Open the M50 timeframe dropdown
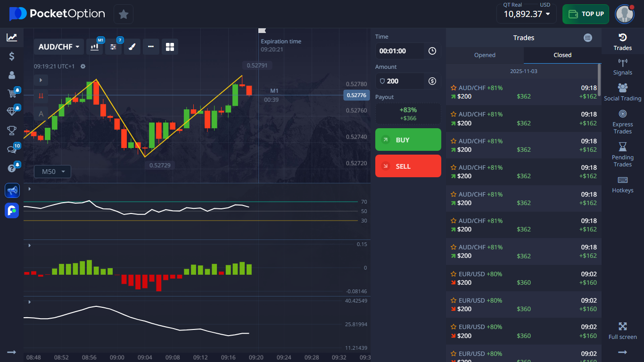The width and height of the screenshot is (644, 362). coord(52,172)
